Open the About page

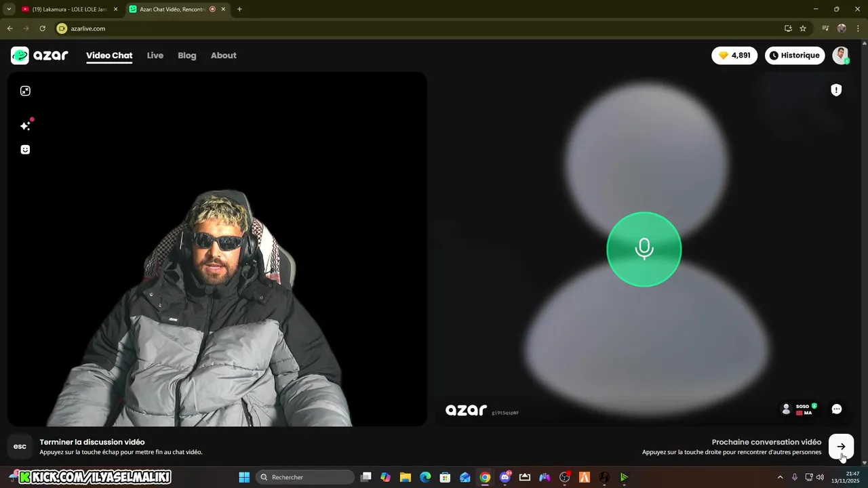pos(224,56)
